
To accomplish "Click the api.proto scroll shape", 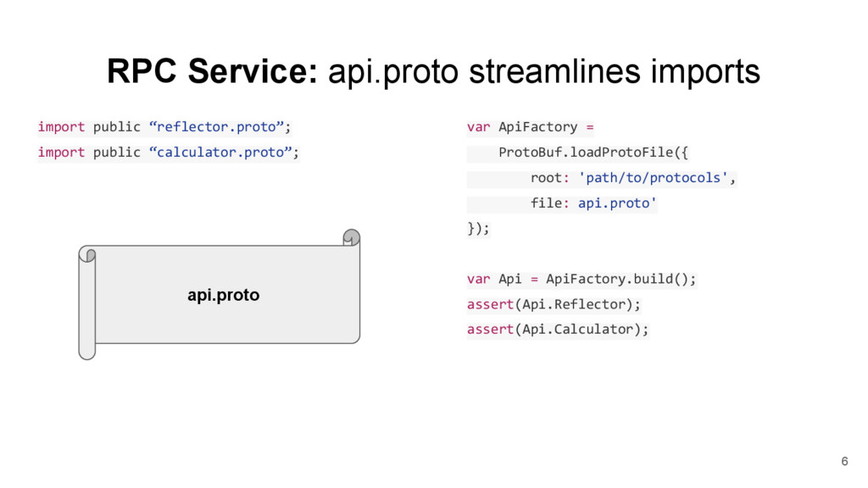I will tap(220, 294).
